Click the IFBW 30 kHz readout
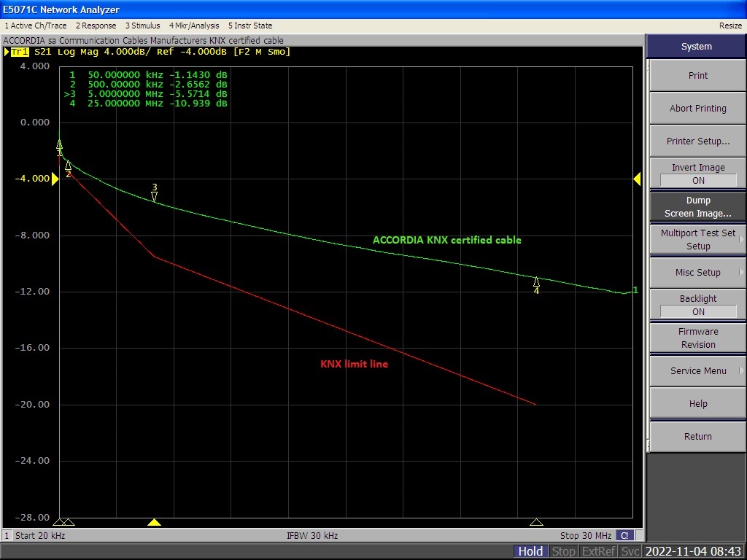The image size is (747, 560). pyautogui.click(x=312, y=535)
